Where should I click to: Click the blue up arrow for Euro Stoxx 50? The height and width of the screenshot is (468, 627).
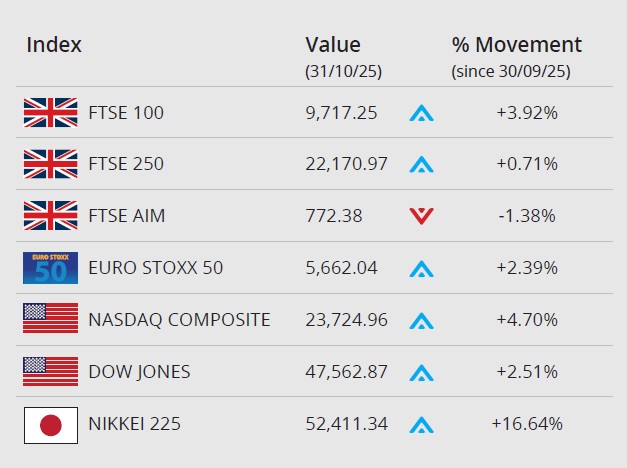point(421,269)
